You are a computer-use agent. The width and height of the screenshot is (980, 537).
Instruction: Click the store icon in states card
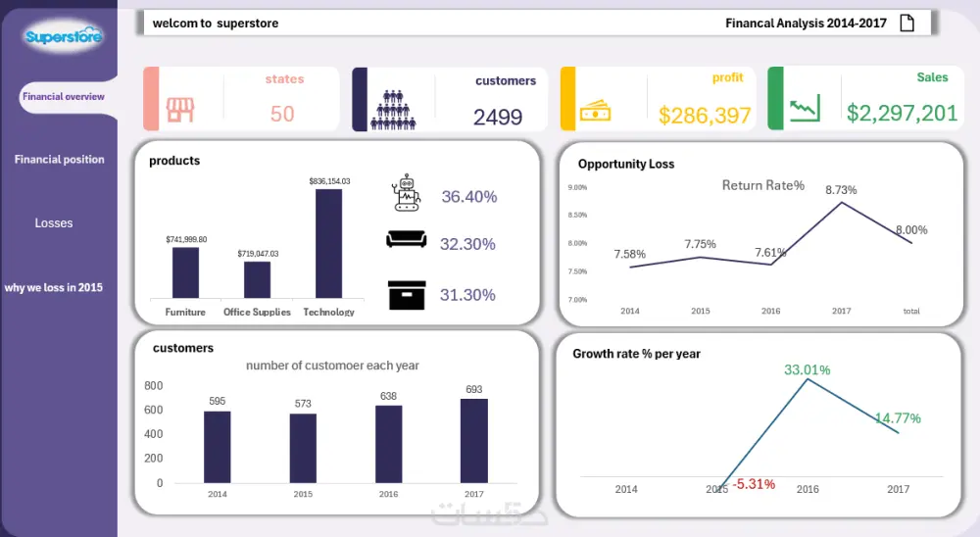click(x=180, y=110)
